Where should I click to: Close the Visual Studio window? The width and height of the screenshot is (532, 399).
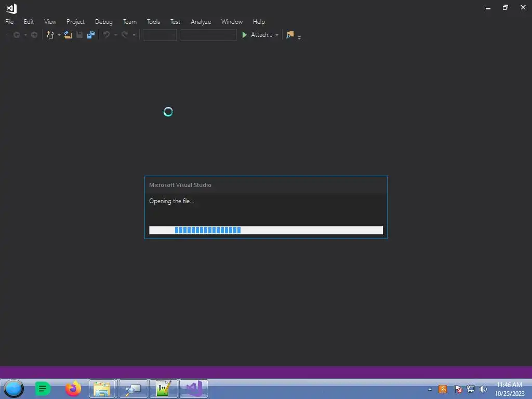(x=523, y=7)
